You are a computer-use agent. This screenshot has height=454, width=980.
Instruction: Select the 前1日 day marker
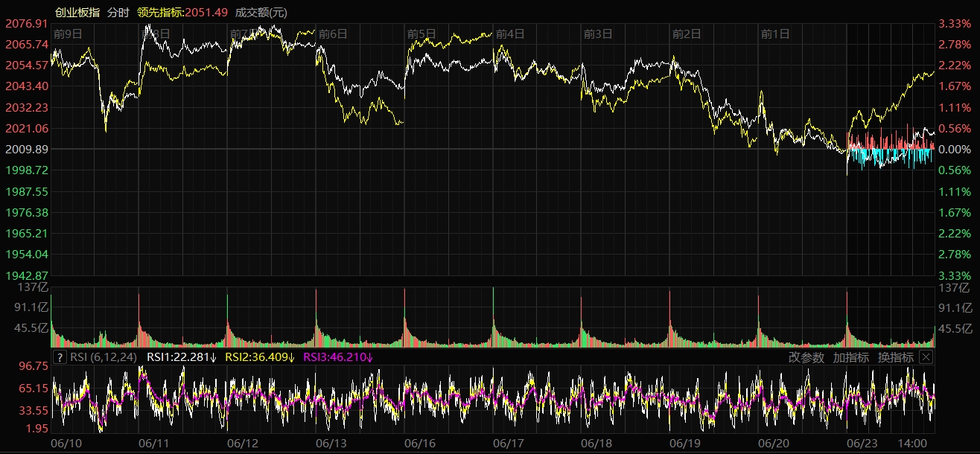coord(775,33)
